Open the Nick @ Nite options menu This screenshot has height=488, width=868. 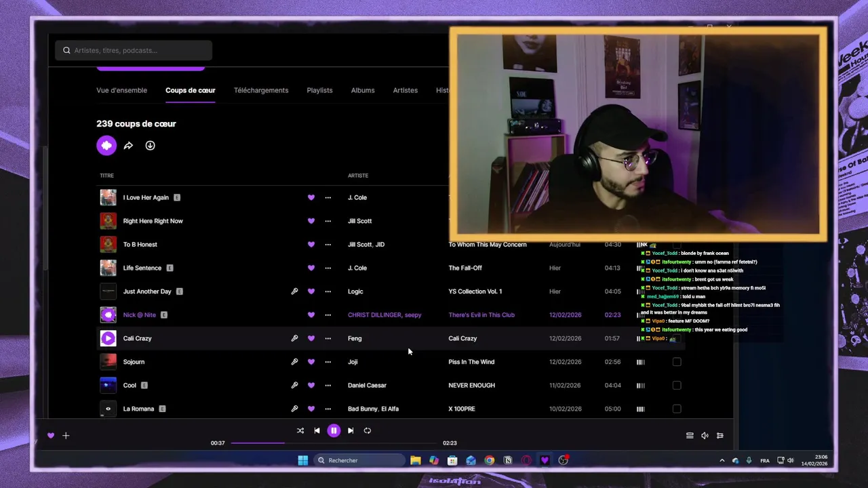click(x=328, y=315)
